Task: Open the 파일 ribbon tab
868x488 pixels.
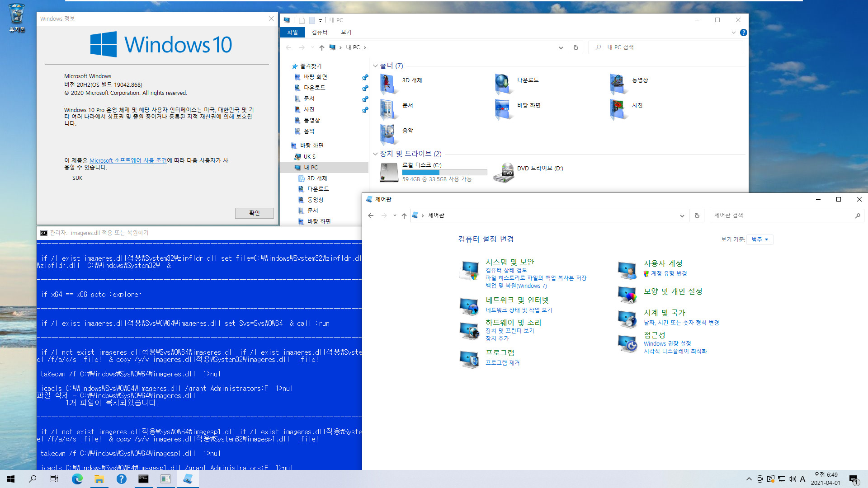Action: click(292, 32)
